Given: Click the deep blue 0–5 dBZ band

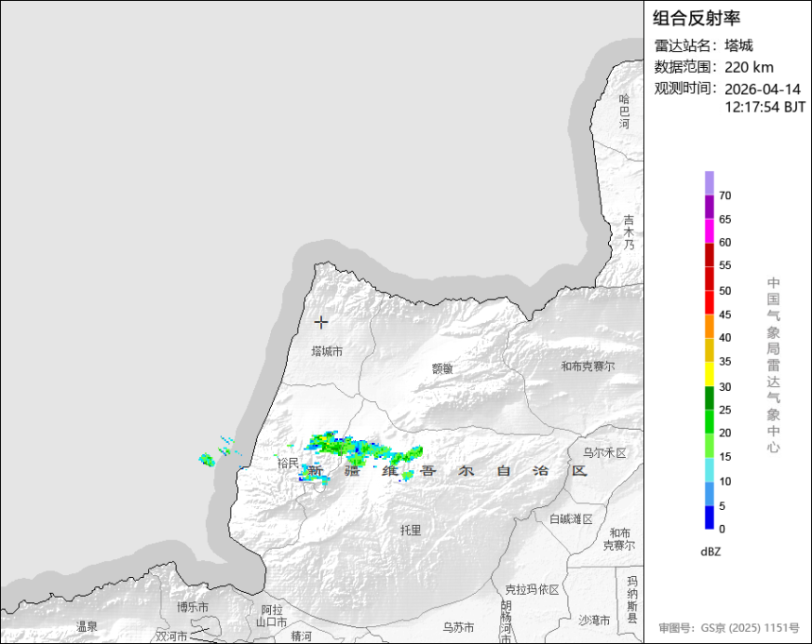Looking at the screenshot, I should (709, 517).
